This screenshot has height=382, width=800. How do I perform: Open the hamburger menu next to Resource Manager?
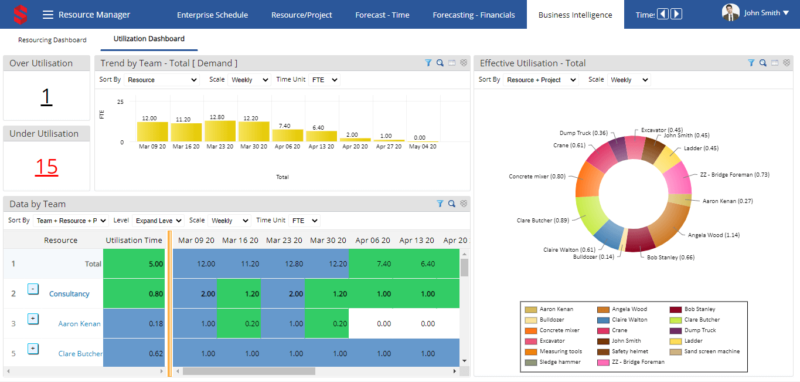tap(47, 15)
